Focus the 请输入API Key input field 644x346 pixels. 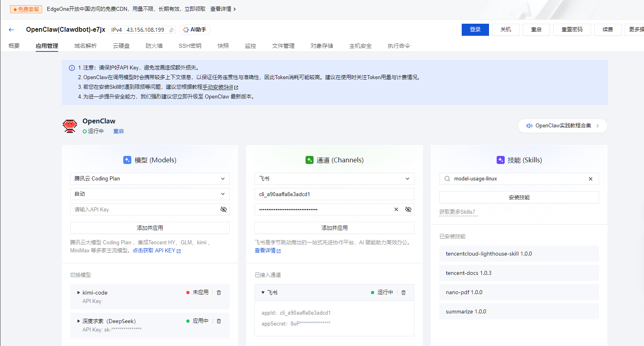click(x=145, y=209)
